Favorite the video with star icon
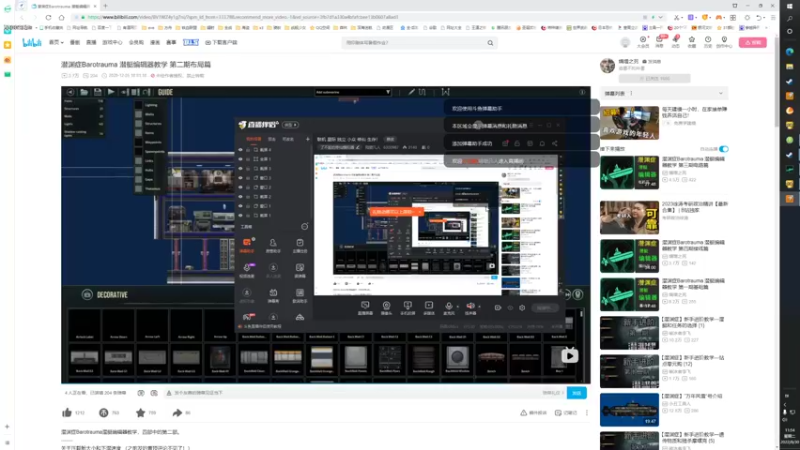The image size is (800, 450). click(x=140, y=413)
